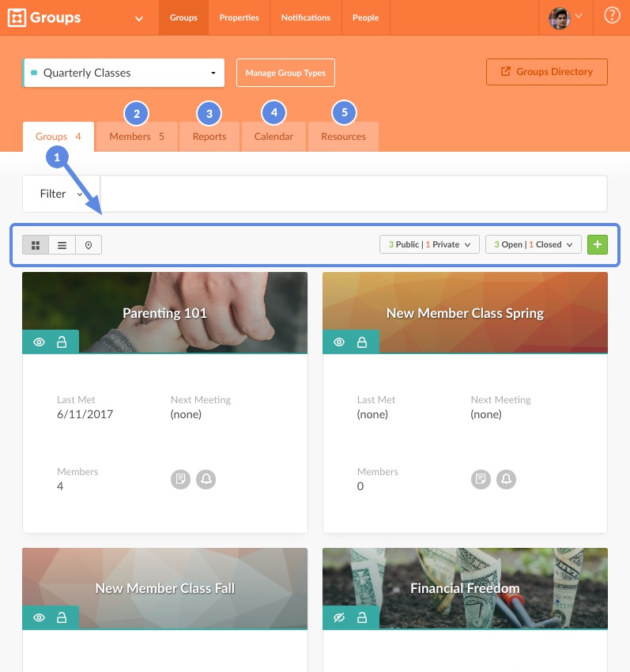Click the Last Met date 6/11/2017
The height and width of the screenshot is (672, 630).
point(85,414)
